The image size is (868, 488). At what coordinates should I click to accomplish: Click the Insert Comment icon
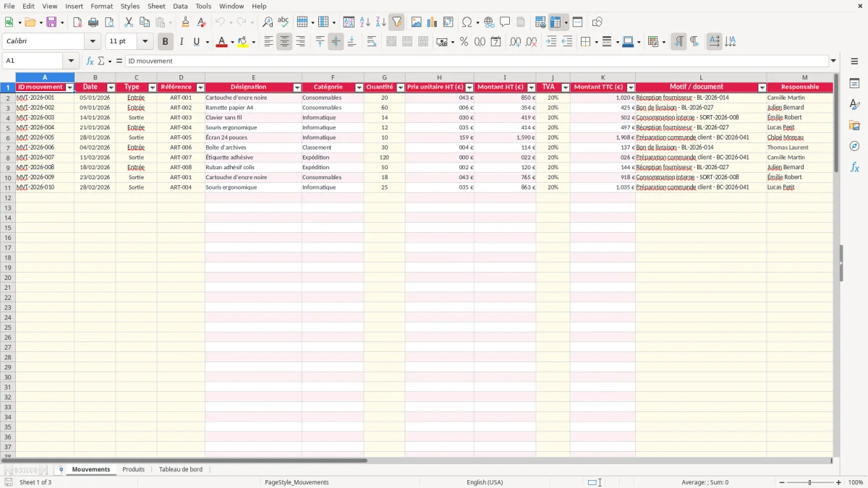point(505,22)
